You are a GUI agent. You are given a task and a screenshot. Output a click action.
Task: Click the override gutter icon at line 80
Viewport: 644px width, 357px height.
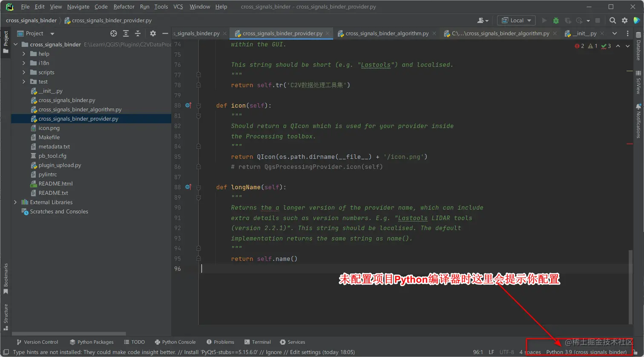coord(188,105)
